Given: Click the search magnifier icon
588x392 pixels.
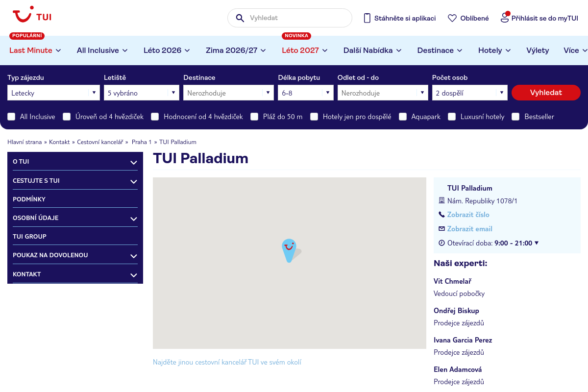Looking at the screenshot, I should point(240,18).
